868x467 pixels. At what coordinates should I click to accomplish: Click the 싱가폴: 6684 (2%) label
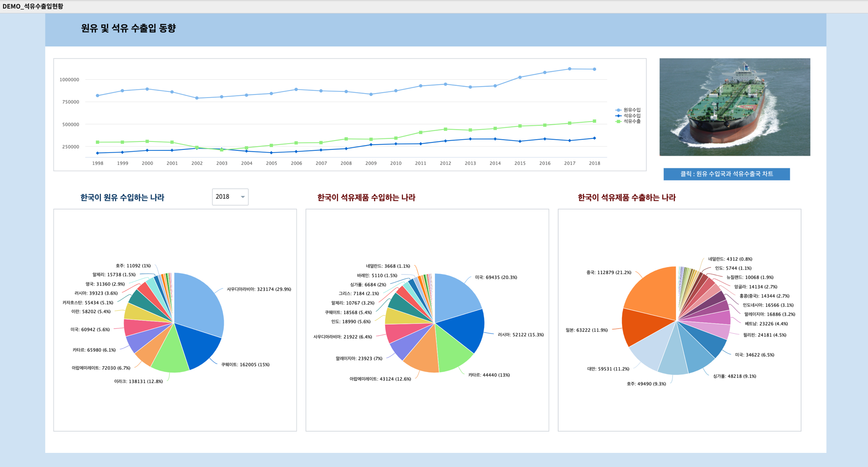click(x=368, y=285)
